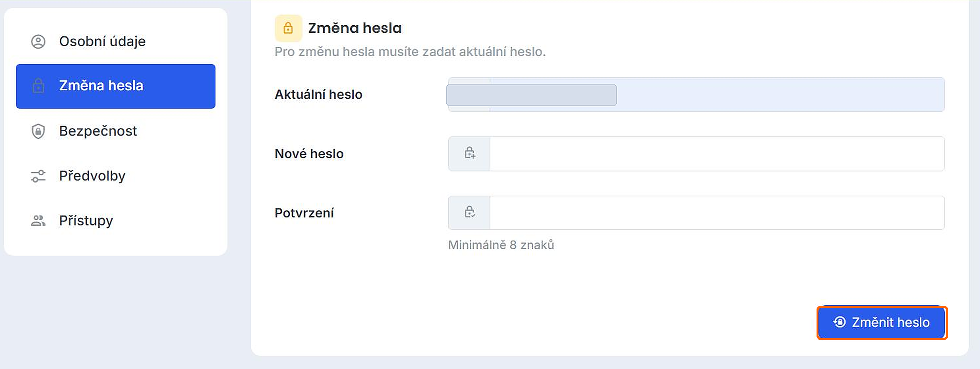Click into the Nové heslo input field

pyautogui.click(x=717, y=153)
